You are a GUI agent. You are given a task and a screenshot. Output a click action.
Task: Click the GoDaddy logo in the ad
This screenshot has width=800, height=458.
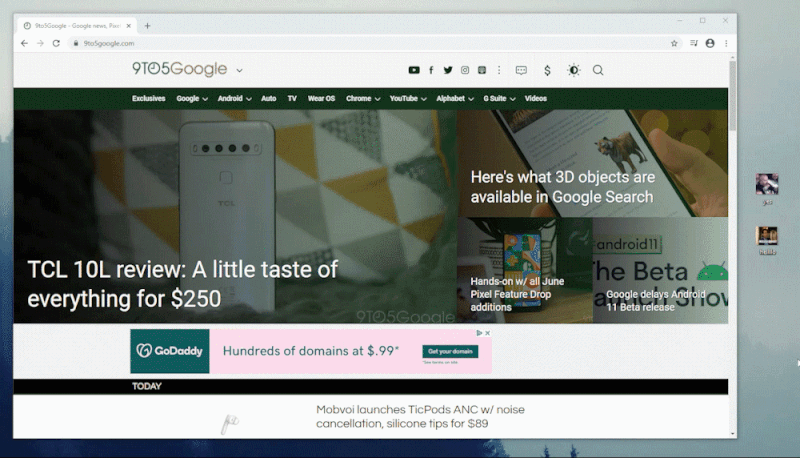(169, 351)
